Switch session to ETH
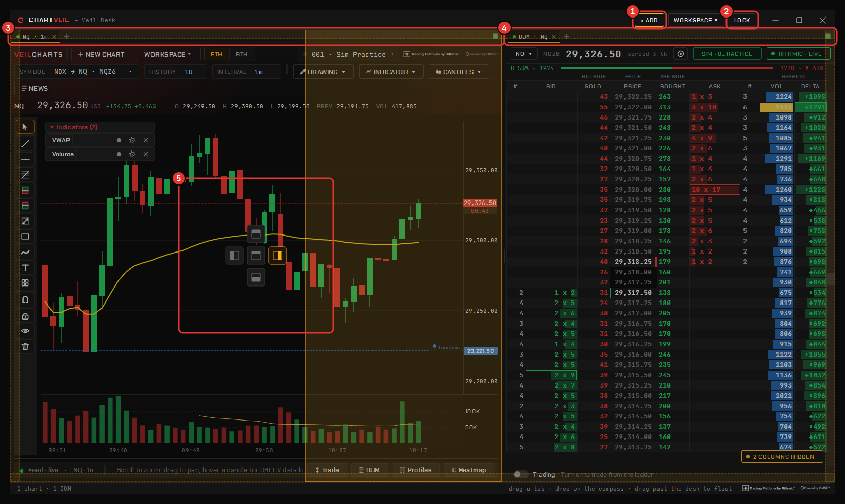Screen dimensions: 845x504 [216, 54]
